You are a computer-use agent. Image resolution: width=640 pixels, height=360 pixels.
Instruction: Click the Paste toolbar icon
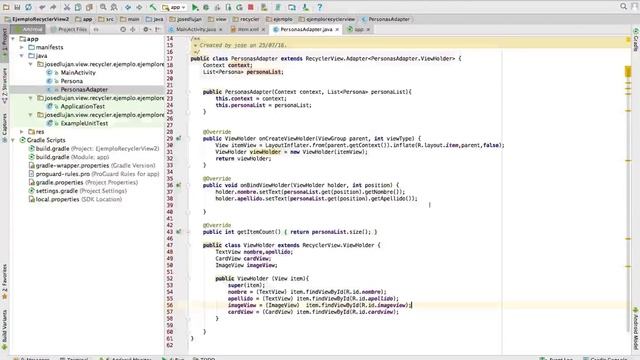89,7
